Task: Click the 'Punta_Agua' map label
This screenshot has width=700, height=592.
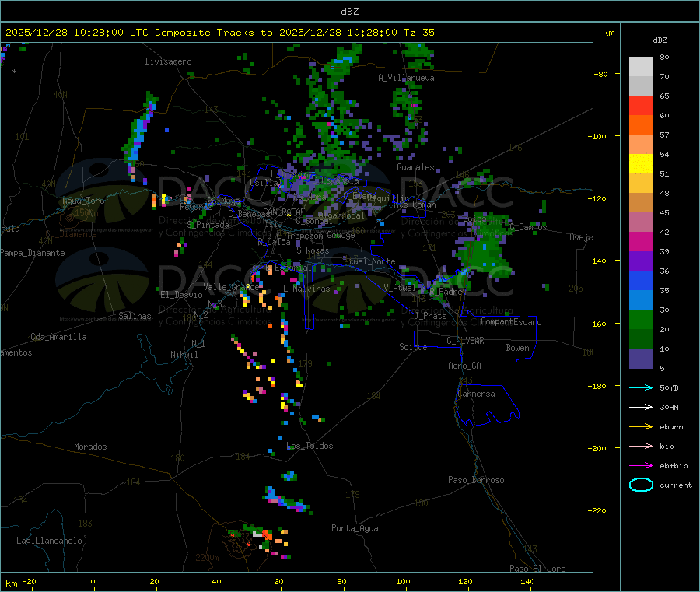Action: pos(355,528)
